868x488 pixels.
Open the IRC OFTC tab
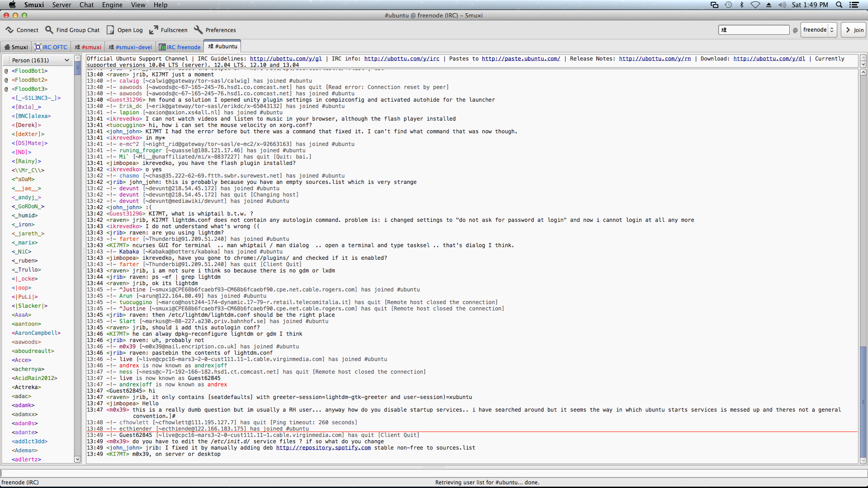(x=51, y=47)
